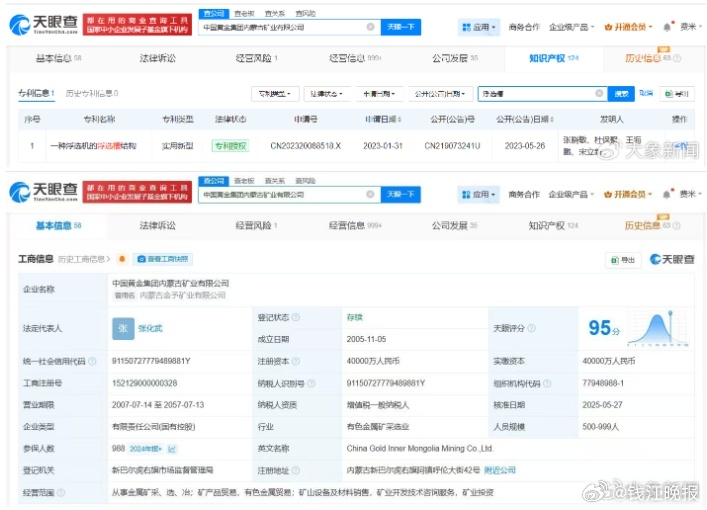
Task: Select the 历史专利信息 sub-tab
Action: (92, 93)
